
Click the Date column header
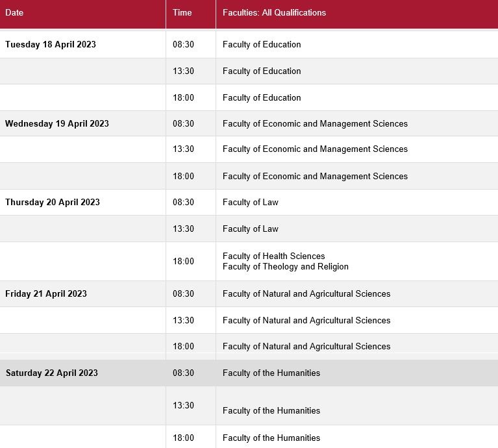pyautogui.click(x=15, y=13)
